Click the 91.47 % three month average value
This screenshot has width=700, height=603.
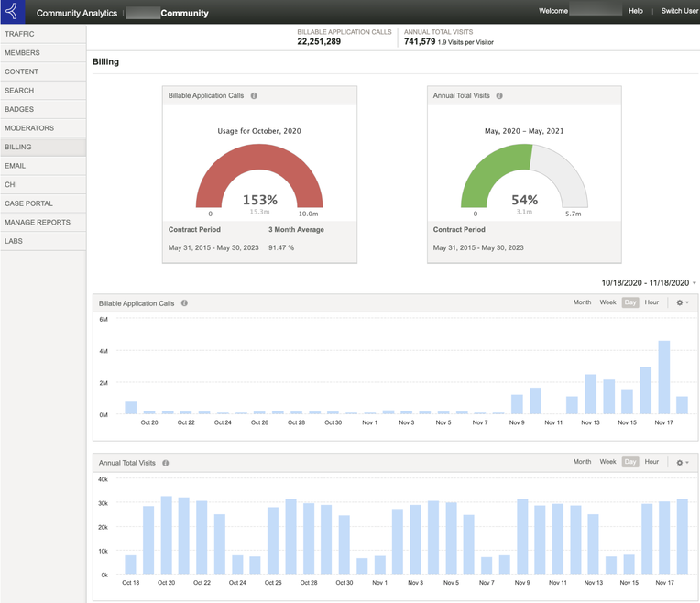coord(280,247)
